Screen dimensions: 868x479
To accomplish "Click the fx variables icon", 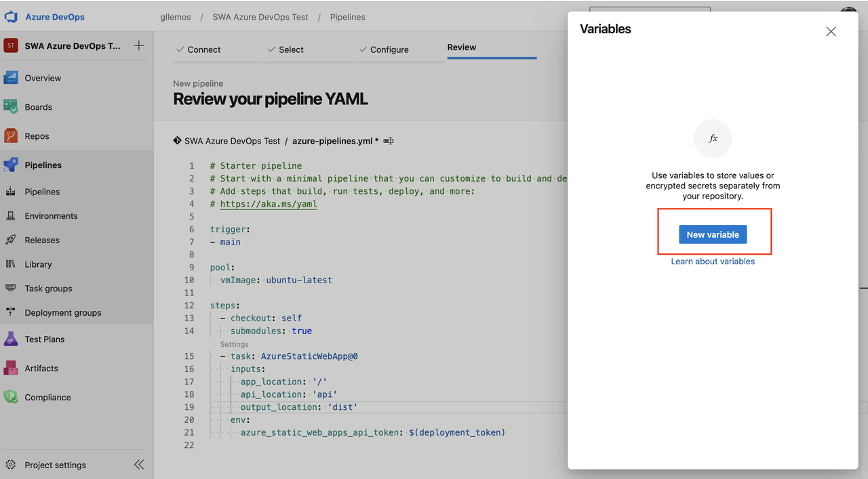I will tap(713, 138).
